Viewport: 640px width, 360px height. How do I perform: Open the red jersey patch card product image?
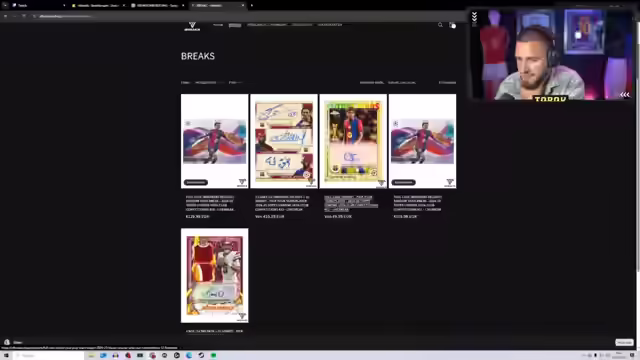[x=215, y=276]
